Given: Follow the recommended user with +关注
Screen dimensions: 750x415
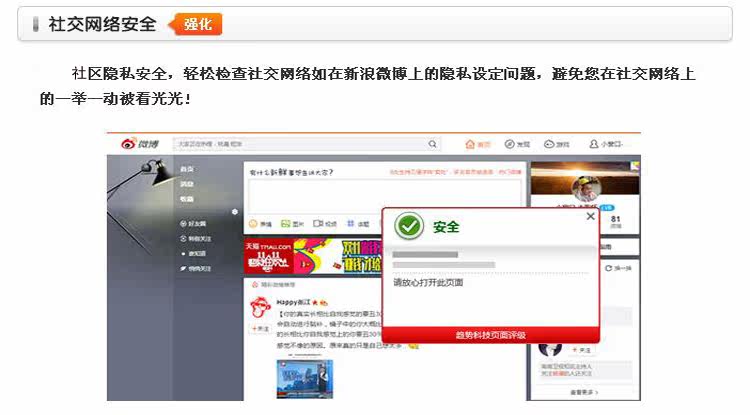Looking at the screenshot, I should tap(581, 350).
